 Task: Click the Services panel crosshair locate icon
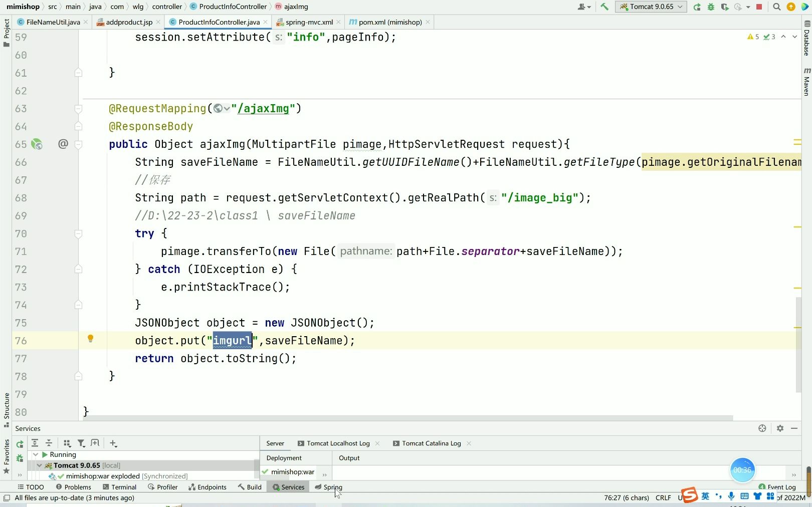click(x=762, y=428)
